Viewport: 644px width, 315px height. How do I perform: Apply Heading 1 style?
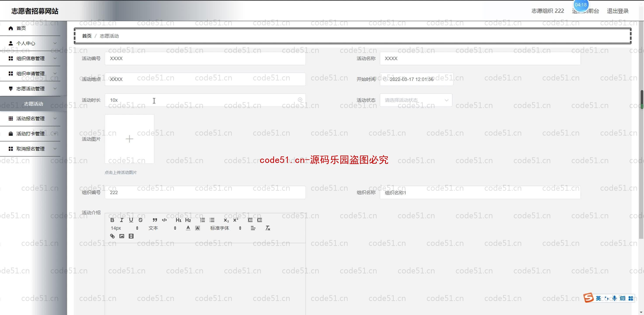(x=178, y=220)
